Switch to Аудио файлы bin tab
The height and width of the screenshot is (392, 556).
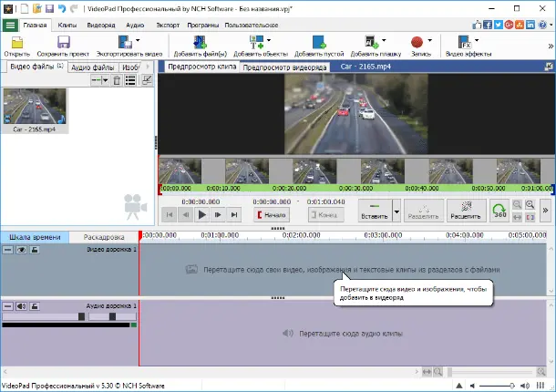pyautogui.click(x=93, y=67)
